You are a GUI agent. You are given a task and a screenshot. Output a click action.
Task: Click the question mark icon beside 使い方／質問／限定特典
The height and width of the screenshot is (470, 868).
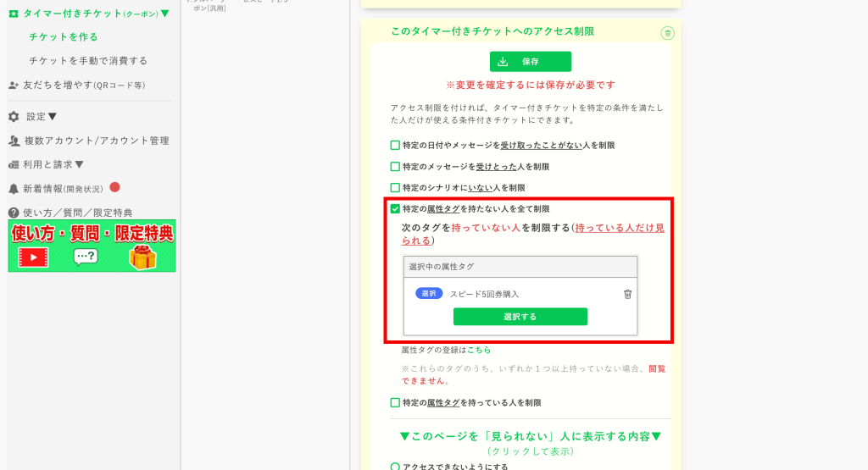click(14, 213)
